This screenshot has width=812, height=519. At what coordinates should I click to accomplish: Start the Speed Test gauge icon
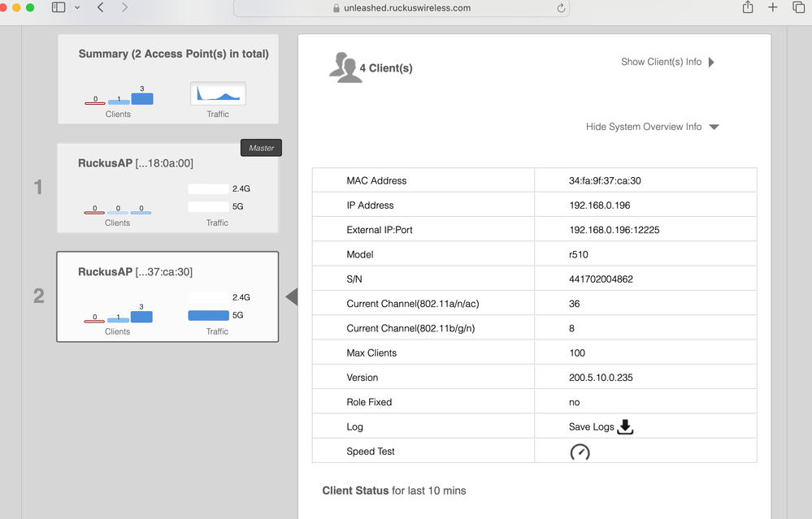(580, 452)
